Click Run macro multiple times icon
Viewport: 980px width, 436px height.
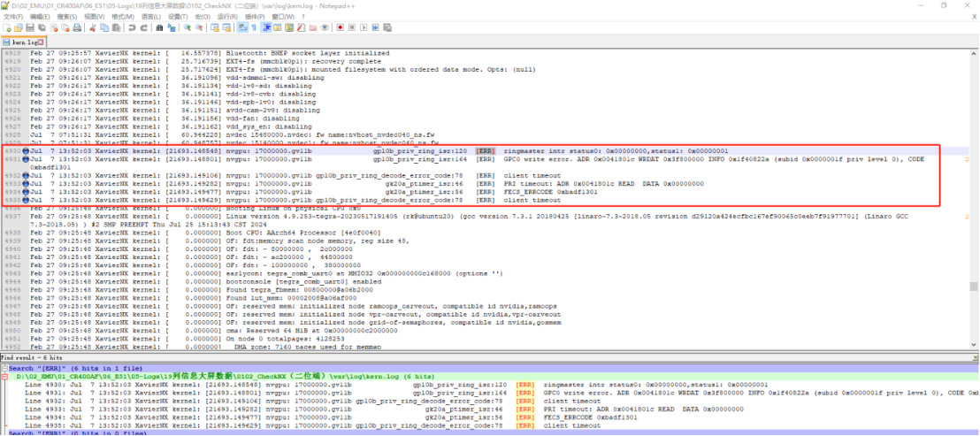pyautogui.click(x=375, y=27)
